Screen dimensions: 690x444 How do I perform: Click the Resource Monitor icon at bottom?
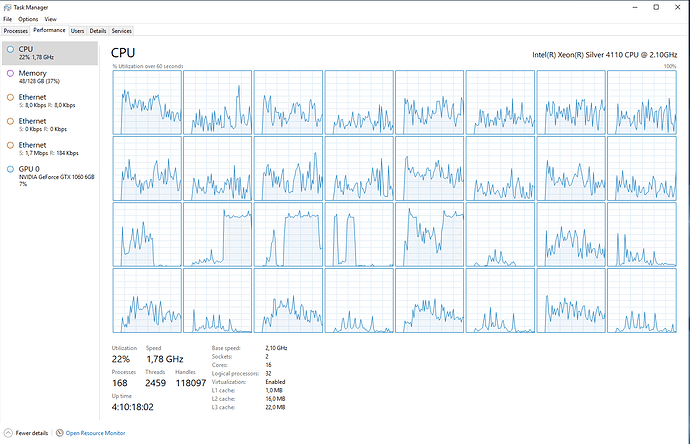pos(60,433)
